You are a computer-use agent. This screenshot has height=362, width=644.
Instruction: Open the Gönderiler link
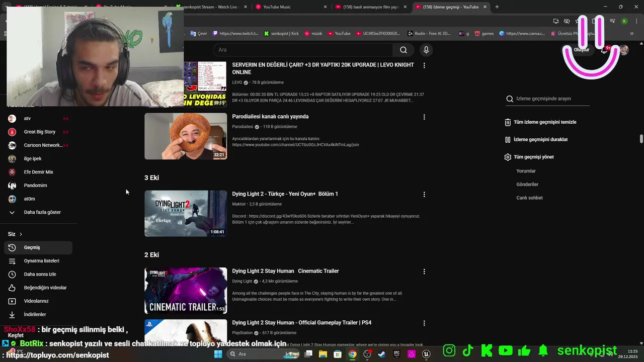[x=527, y=185]
